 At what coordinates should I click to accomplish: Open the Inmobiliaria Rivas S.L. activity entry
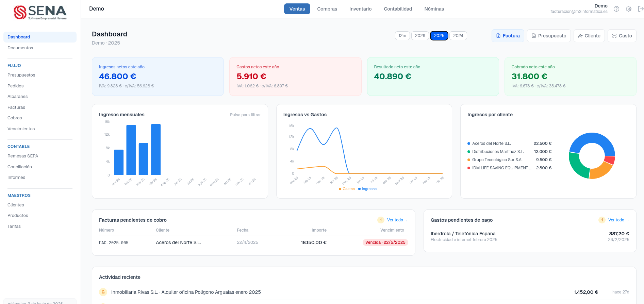click(x=364, y=292)
